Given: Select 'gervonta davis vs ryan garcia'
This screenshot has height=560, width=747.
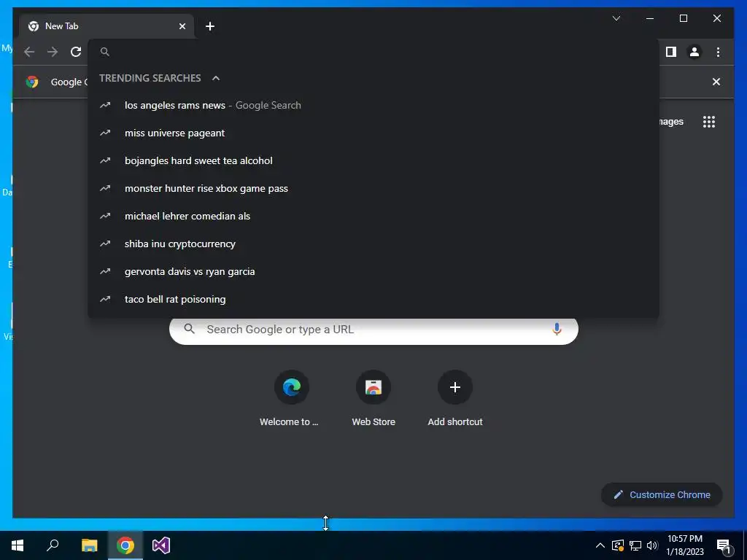Looking at the screenshot, I should [x=373, y=271].
